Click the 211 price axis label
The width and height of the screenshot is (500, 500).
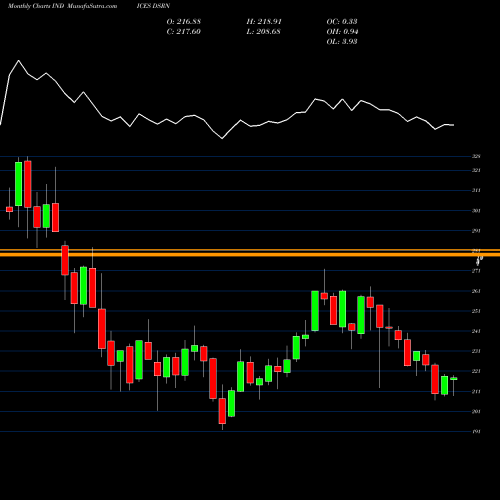coord(476,391)
